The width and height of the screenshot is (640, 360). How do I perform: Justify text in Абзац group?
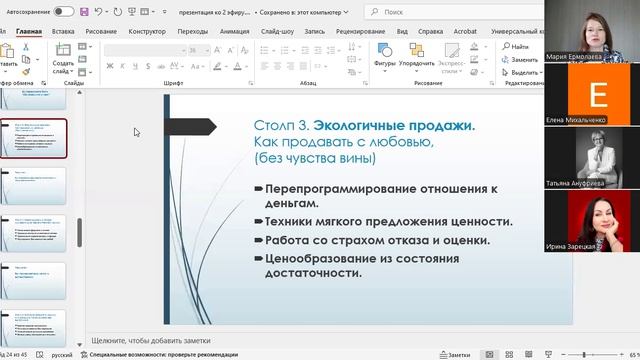coord(303,66)
